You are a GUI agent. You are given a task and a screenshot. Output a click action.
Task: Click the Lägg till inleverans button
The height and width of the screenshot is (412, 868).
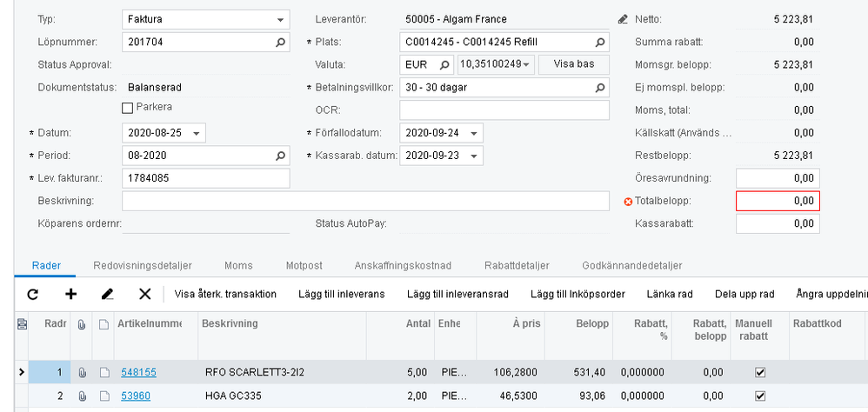point(341,294)
